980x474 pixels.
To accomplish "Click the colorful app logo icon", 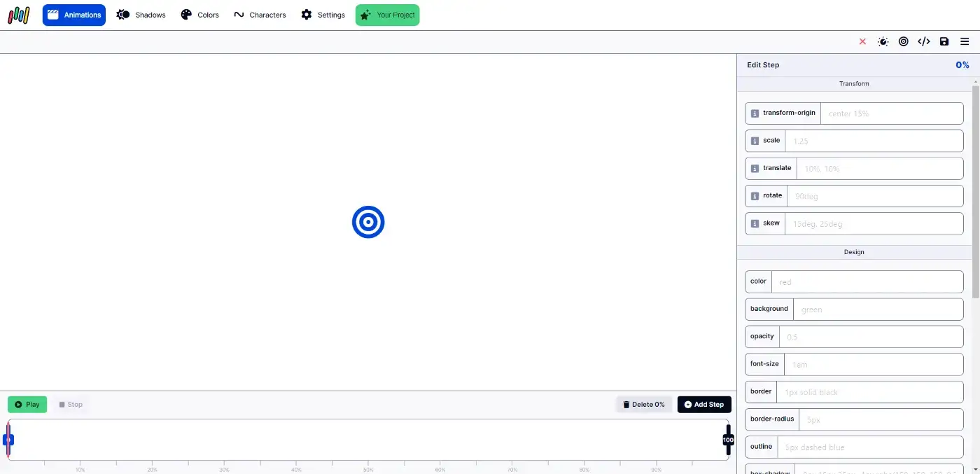I will pos(19,15).
